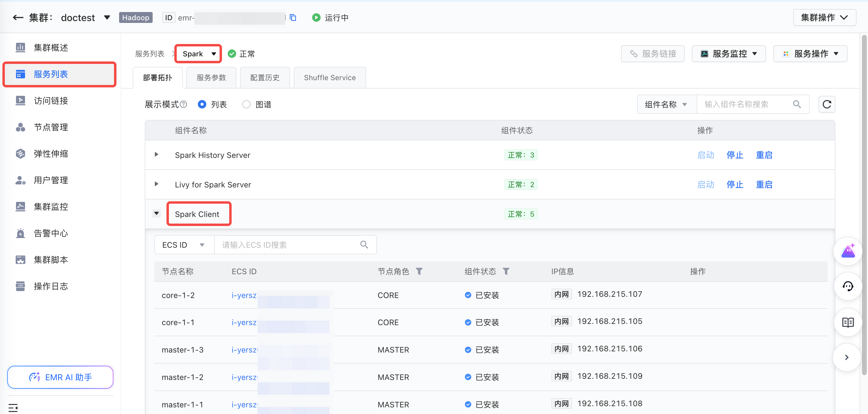Click the 操作日志 log icon

coord(21,287)
